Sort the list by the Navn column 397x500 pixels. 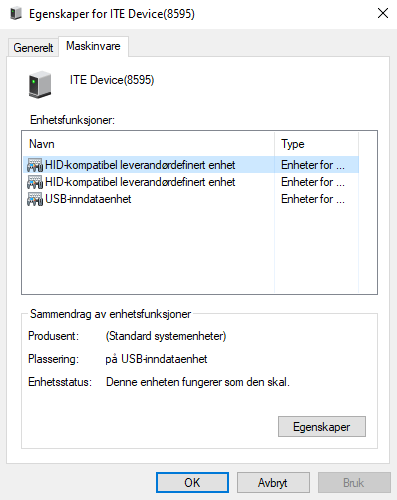tap(148, 144)
